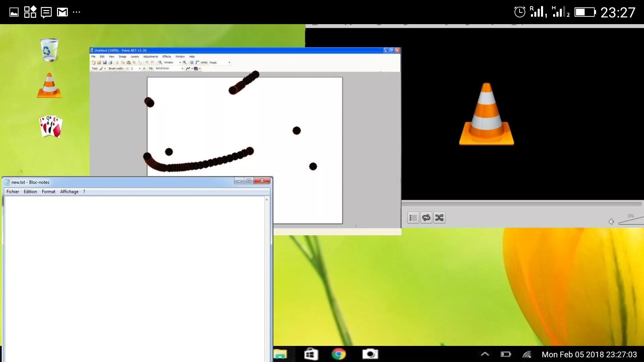
Task: Click the Windows Store taskbar icon
Action: coord(311,354)
